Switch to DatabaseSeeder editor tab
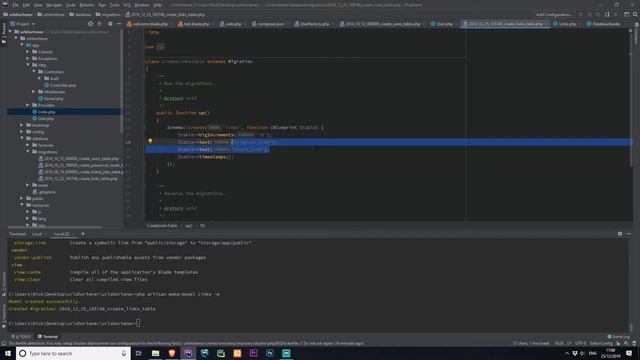Viewport: 640px width, 360px height. tap(604, 24)
